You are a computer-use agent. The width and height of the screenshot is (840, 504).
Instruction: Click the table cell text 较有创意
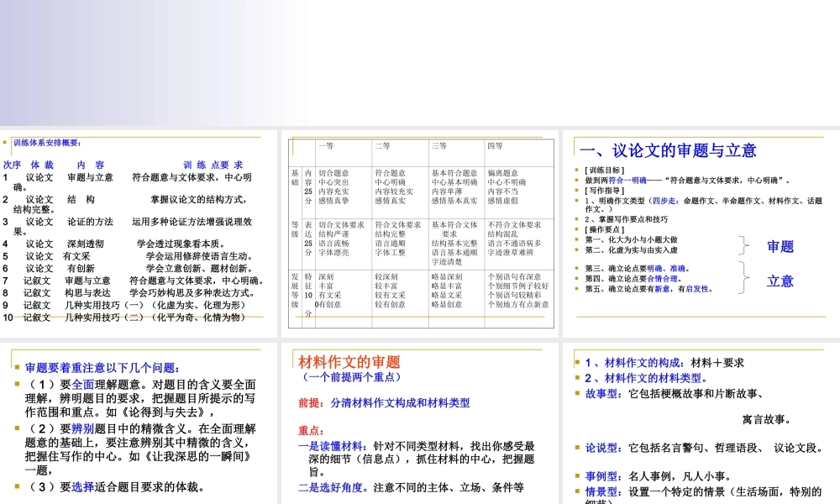tap(390, 304)
